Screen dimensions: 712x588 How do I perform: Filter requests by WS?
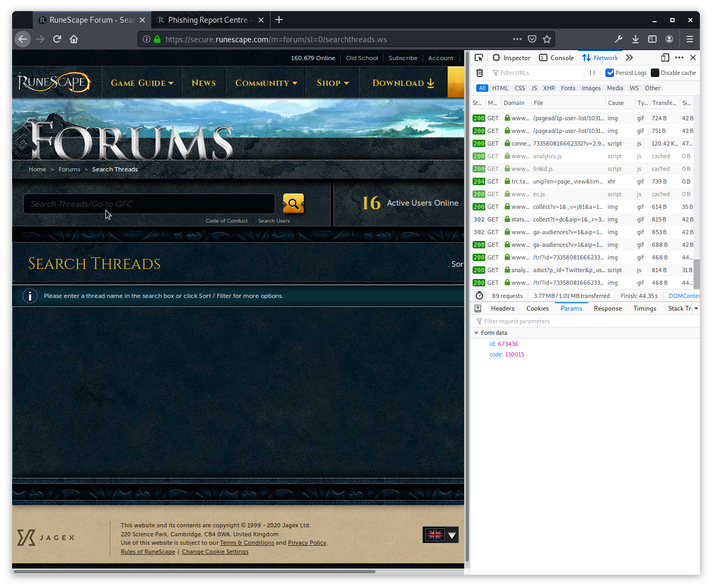(634, 88)
